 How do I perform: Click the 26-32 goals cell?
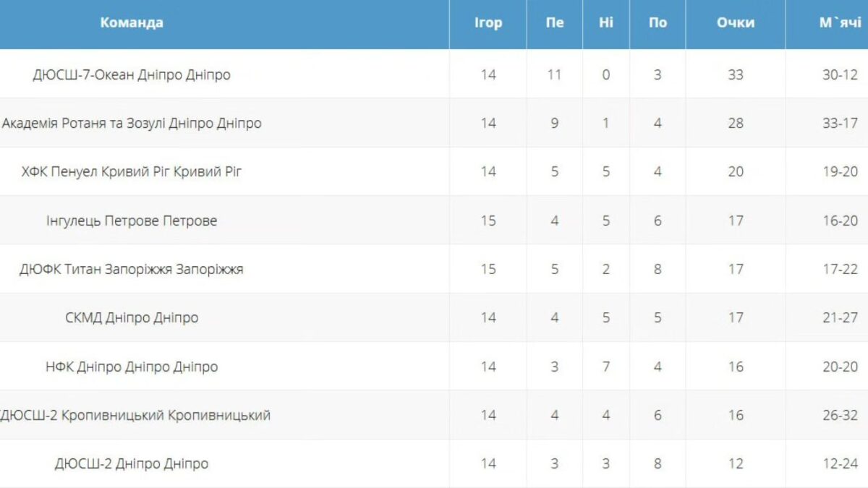(840, 415)
